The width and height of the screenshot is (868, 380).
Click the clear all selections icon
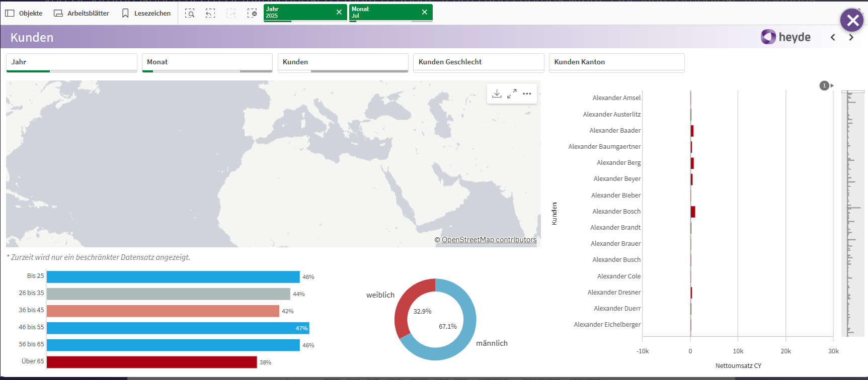tap(252, 14)
